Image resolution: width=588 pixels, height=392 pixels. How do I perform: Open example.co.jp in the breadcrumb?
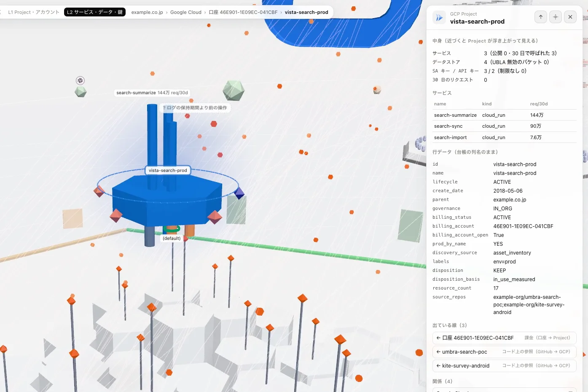[x=147, y=12]
